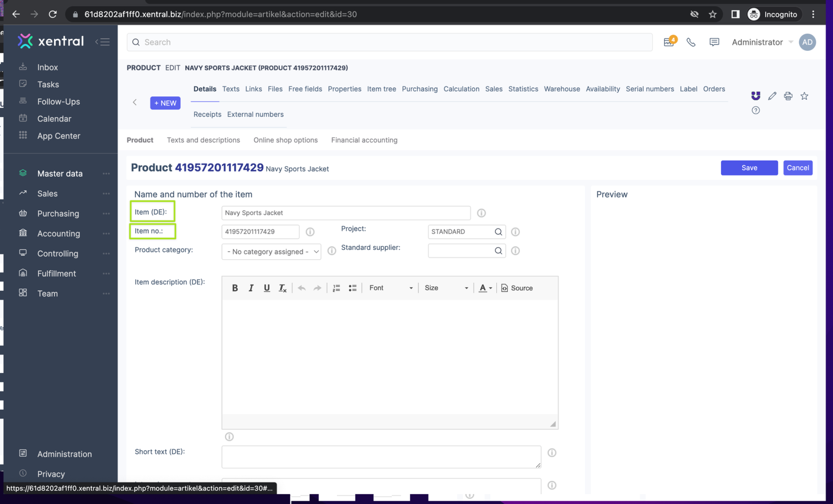The image size is (833, 504).
Task: Open the help question mark icon
Action: tap(756, 110)
